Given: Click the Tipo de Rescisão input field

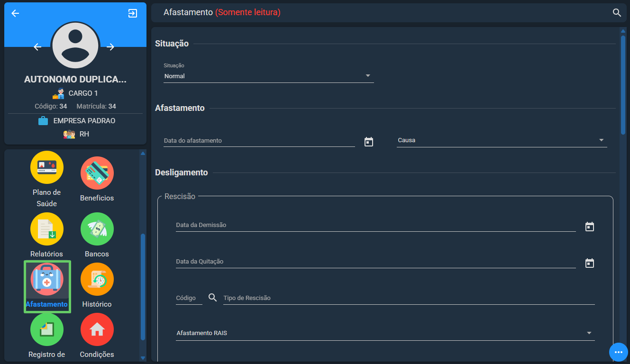Looking at the screenshot, I should pos(409,298).
